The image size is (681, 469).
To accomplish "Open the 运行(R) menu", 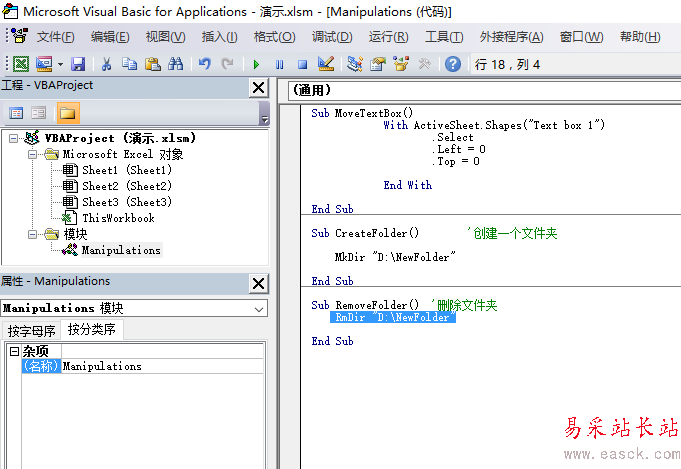I will tap(388, 37).
